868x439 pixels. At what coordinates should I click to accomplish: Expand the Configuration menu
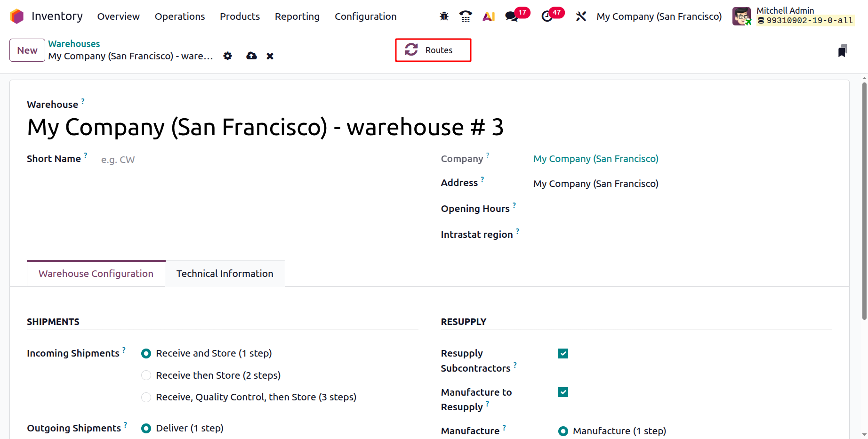click(x=365, y=16)
